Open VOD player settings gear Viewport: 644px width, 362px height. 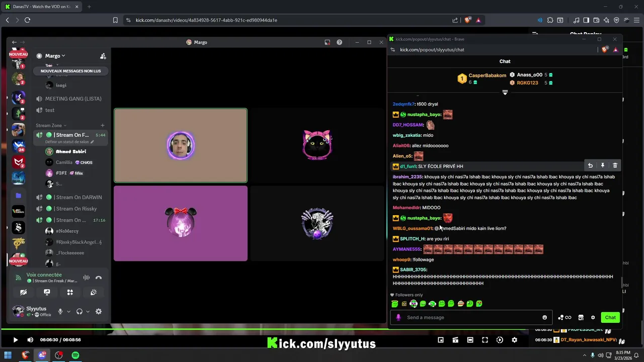point(514,340)
